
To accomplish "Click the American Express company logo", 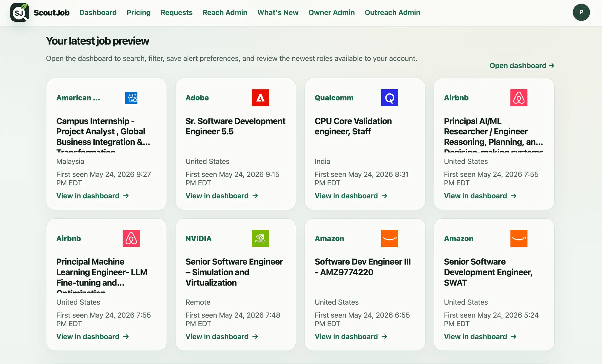I will 131,98.
